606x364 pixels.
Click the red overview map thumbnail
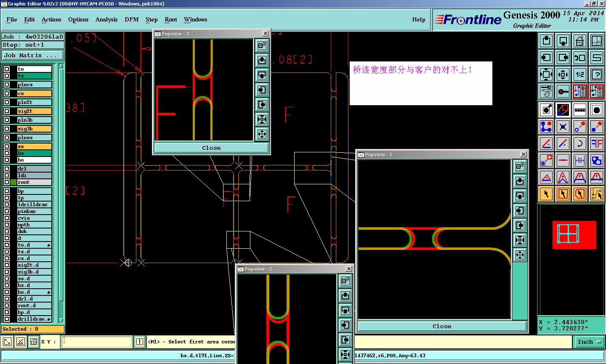click(x=574, y=235)
